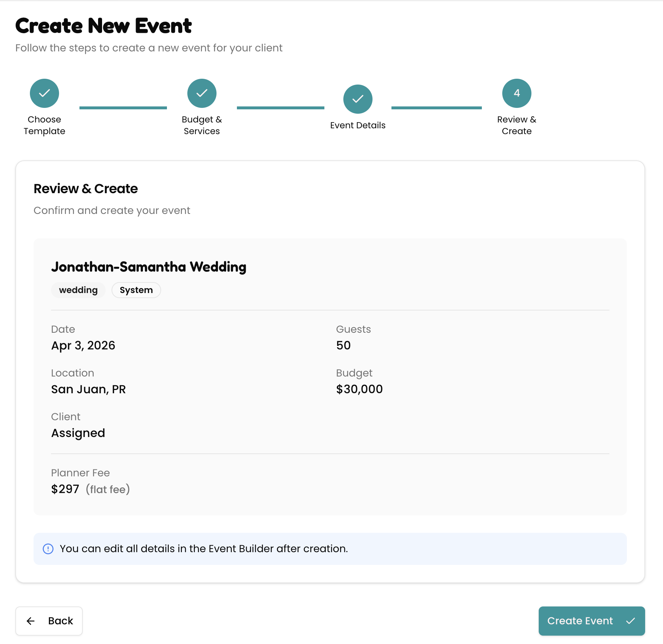Screen dimensions: 663x644
Task: Click the Create Event button
Action: point(591,621)
